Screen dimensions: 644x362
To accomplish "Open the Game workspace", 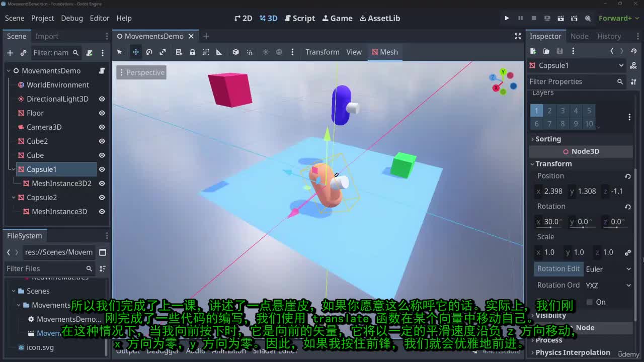I will click(x=337, y=18).
